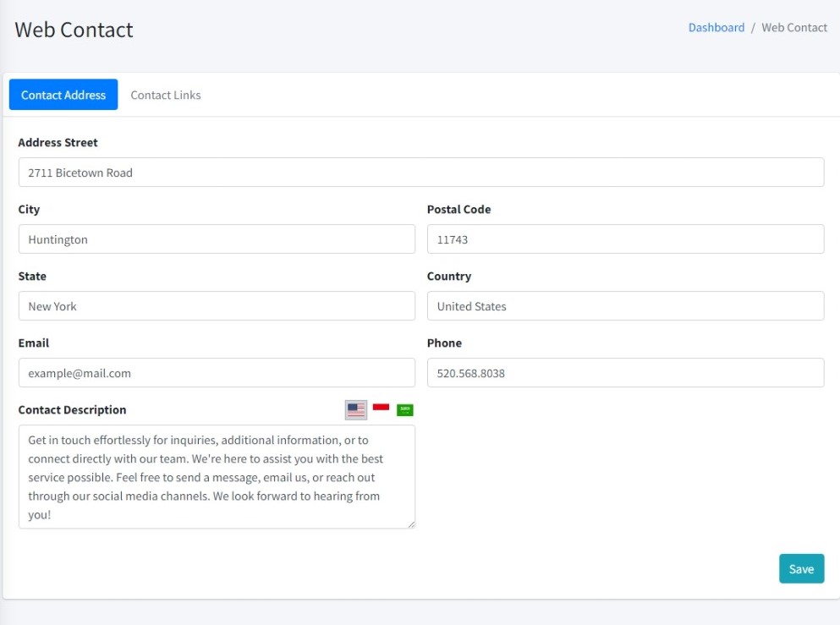Choose the green Saudi Arabia flag icon
840x625 pixels.
(x=405, y=410)
